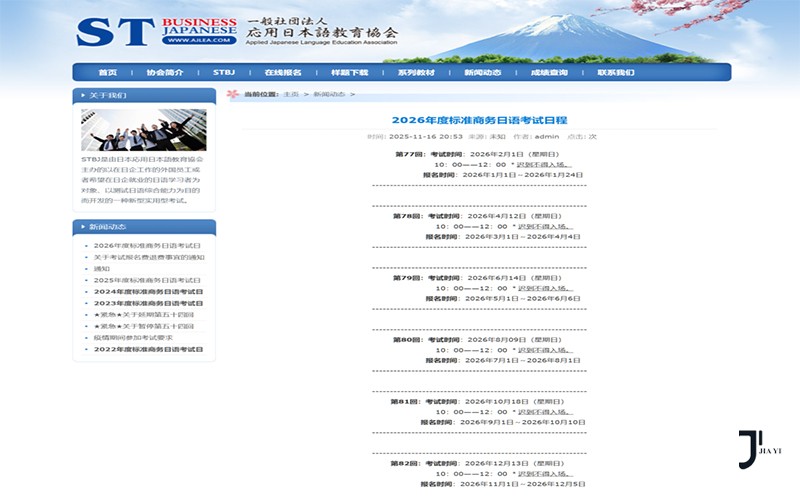Click the 主页 breadcrumb link
The height and width of the screenshot is (500, 800).
(291, 94)
